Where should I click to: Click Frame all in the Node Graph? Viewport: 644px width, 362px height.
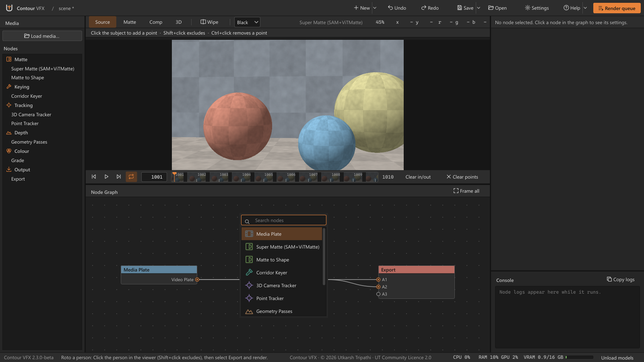click(x=466, y=191)
